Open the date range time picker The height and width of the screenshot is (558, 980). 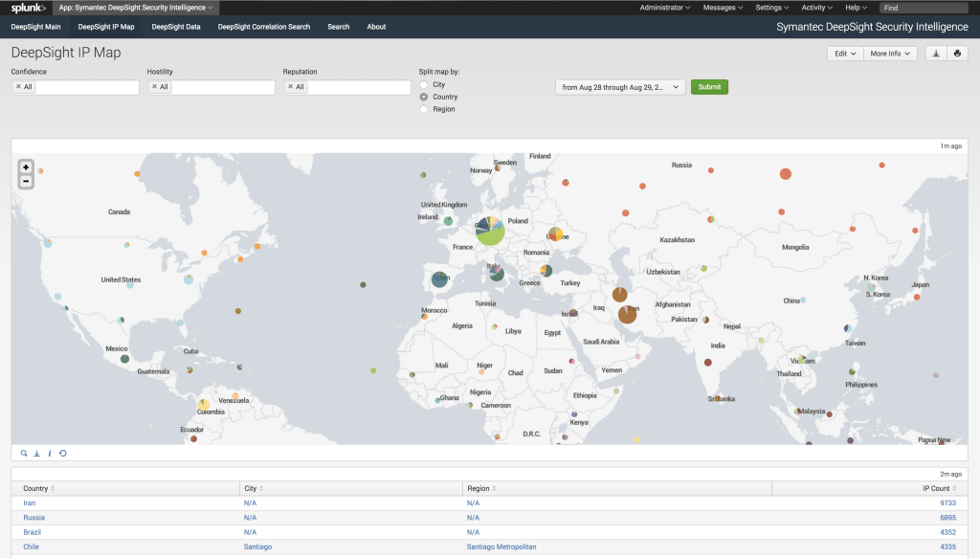click(x=620, y=87)
